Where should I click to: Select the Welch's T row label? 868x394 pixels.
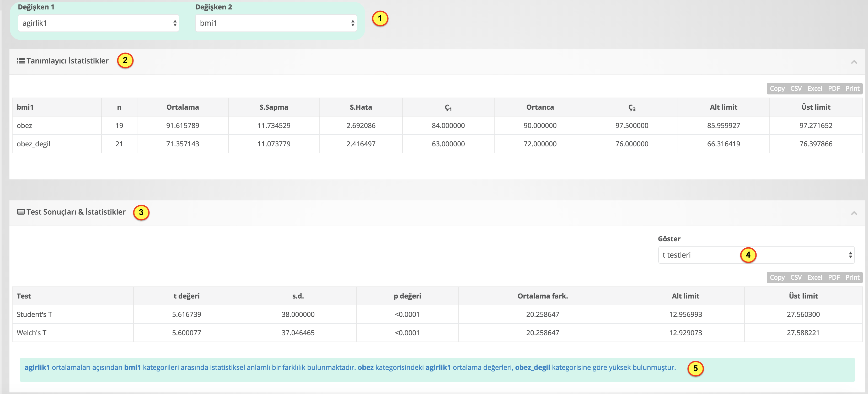32,333
